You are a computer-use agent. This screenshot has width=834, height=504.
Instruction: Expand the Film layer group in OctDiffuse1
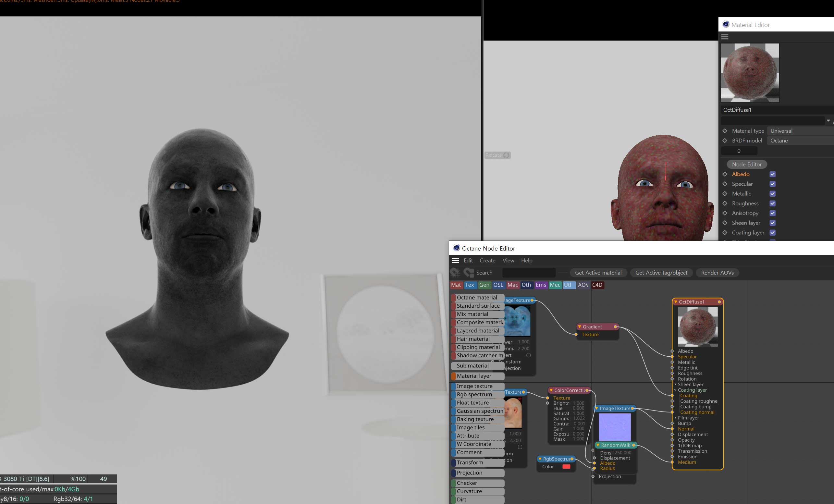coord(676,418)
